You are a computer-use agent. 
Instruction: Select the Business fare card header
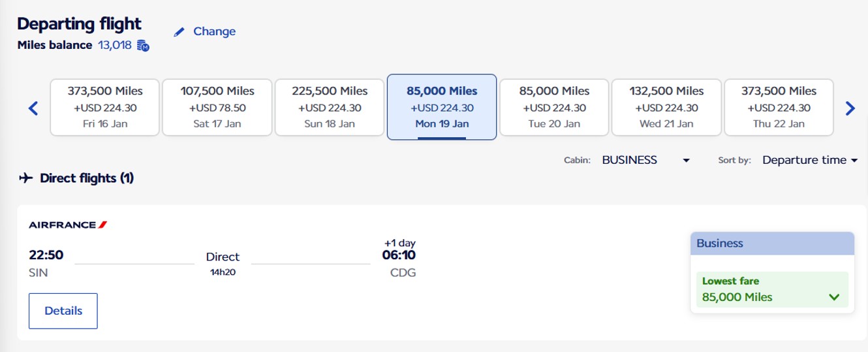coord(772,244)
